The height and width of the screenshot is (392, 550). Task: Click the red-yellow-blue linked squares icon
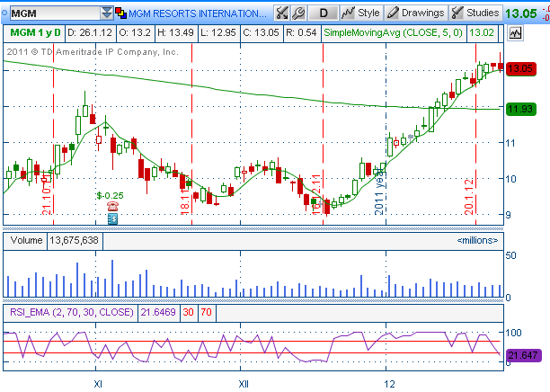[x=120, y=13]
